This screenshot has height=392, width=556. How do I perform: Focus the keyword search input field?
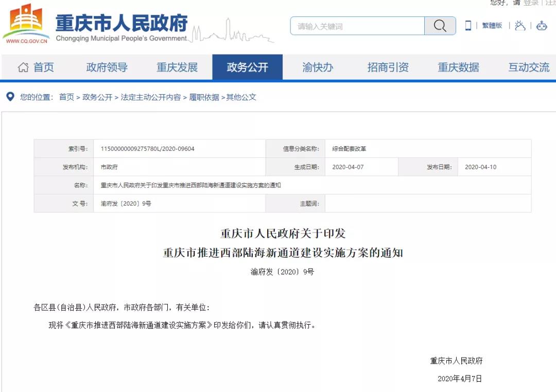click(x=357, y=26)
